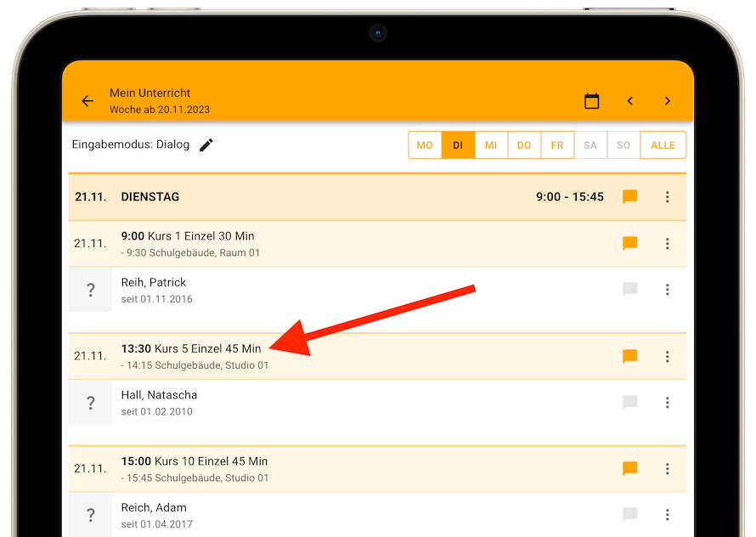Viewport: 756px width, 537px height.
Task: Select the 15:00 Kurs 10 Einzel 45 Min row
Action: [377, 469]
